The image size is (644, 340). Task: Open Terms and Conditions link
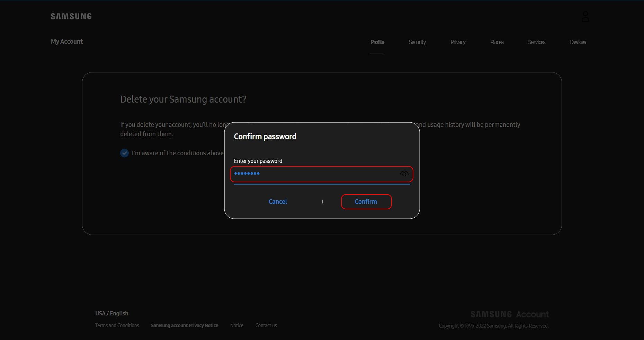(117, 325)
